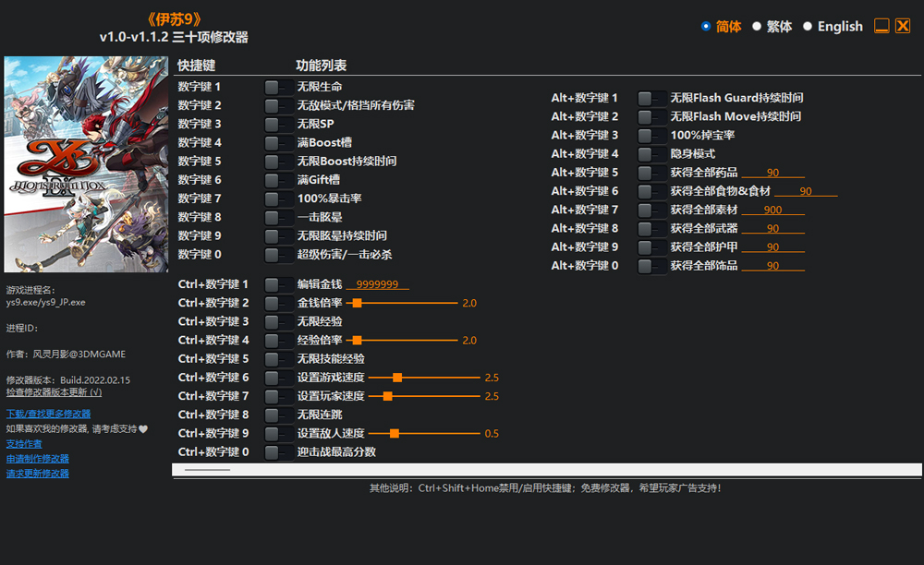Click the Build.2022.02.15 version text
The height and width of the screenshot is (565, 924).
click(95, 380)
